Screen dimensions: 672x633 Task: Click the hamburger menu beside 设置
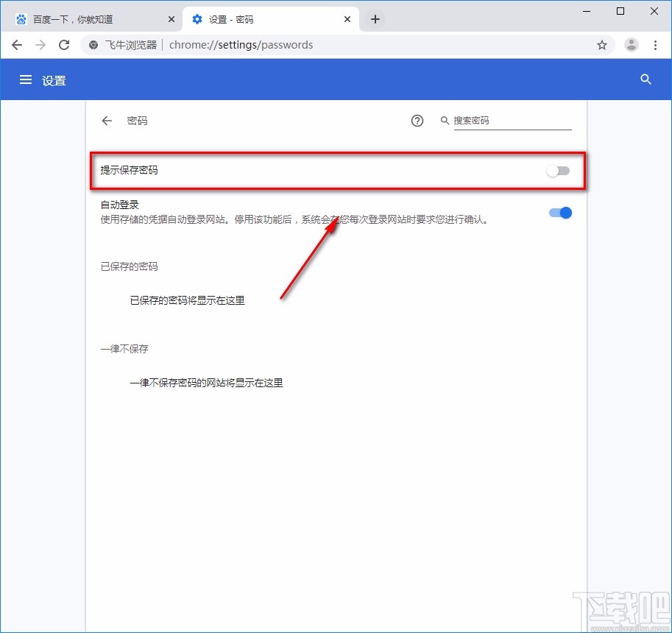[x=26, y=79]
